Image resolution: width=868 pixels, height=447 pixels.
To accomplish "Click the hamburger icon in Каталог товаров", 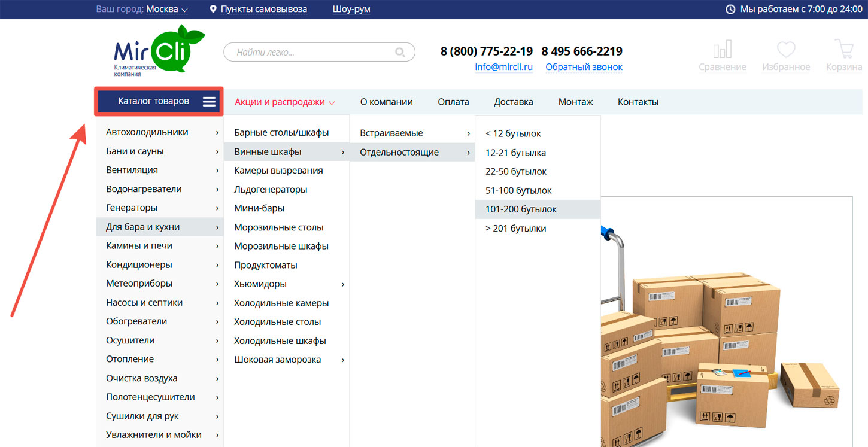I will 209,102.
